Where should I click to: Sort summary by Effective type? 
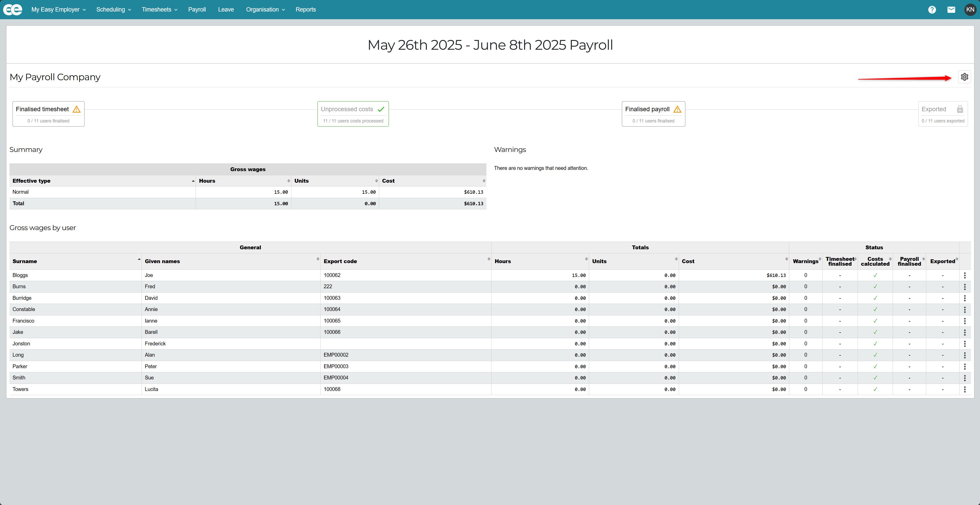103,181
